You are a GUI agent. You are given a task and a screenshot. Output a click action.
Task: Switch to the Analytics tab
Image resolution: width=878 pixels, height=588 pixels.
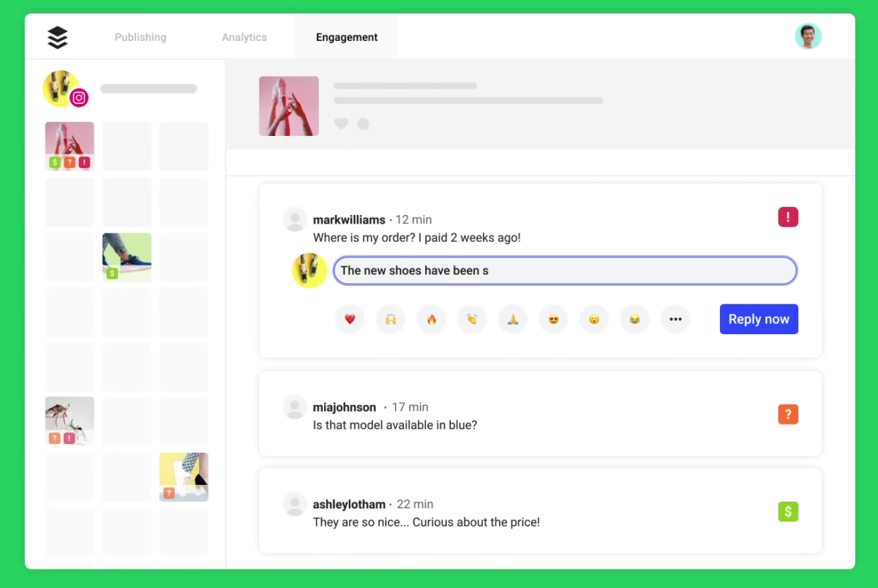(x=244, y=37)
